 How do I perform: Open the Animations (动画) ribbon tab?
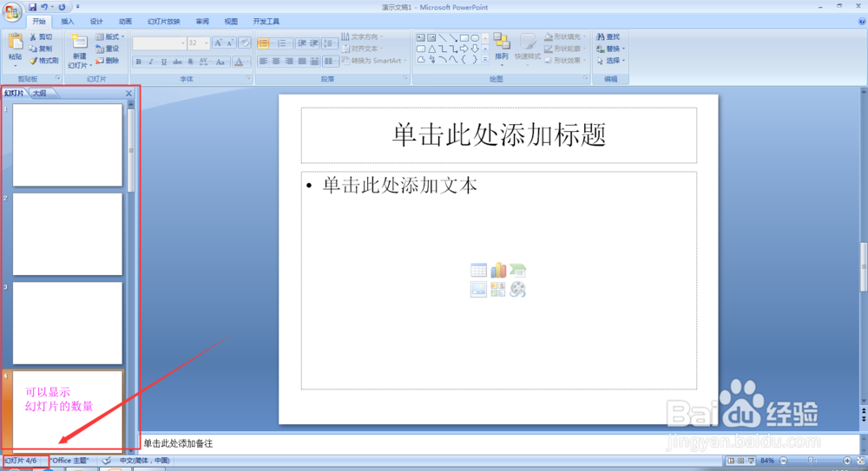tap(125, 22)
